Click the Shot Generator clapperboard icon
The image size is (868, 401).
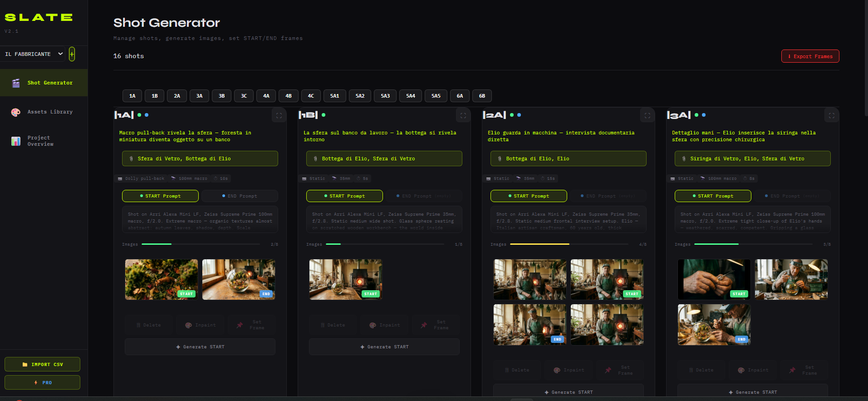pyautogui.click(x=16, y=83)
